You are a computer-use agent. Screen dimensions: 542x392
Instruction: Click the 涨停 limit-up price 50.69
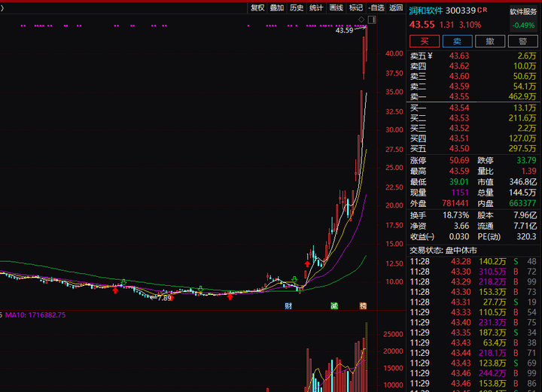459,160
